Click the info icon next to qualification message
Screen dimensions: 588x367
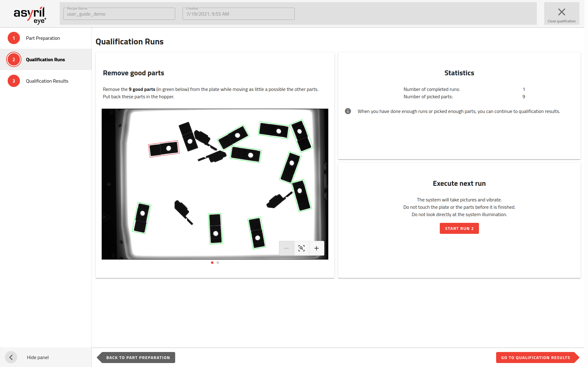pyautogui.click(x=348, y=111)
